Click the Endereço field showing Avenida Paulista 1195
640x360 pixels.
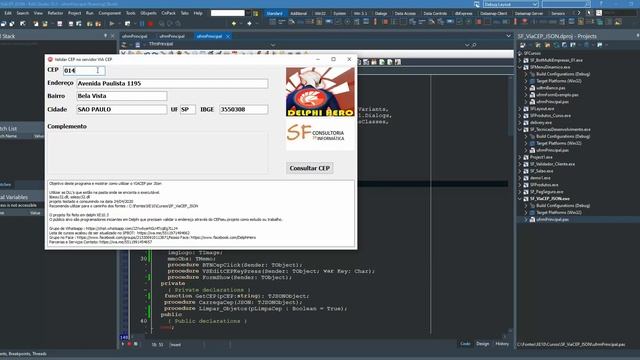pyautogui.click(x=172, y=83)
